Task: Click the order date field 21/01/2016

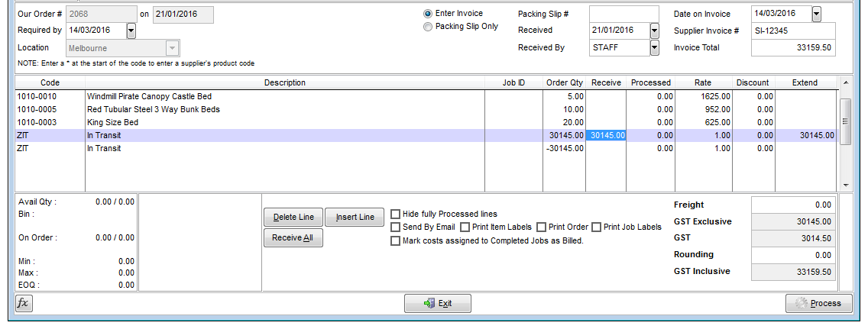Action: point(183,14)
